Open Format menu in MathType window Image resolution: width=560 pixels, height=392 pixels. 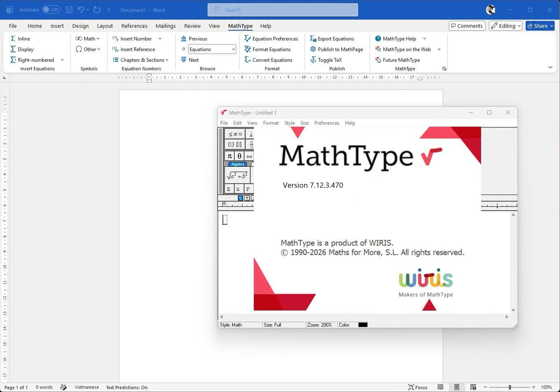tap(271, 123)
